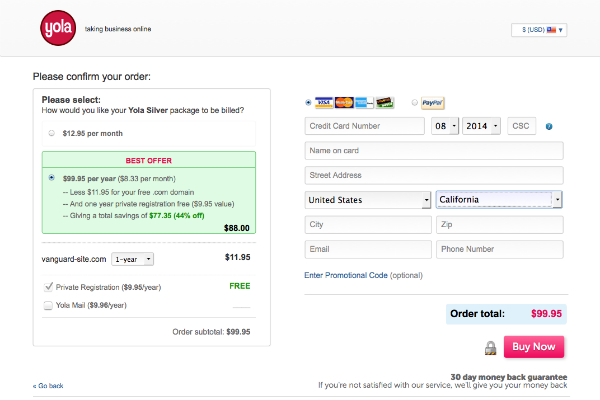Focus the Credit Card Number field
The height and width of the screenshot is (400, 600).
point(365,126)
